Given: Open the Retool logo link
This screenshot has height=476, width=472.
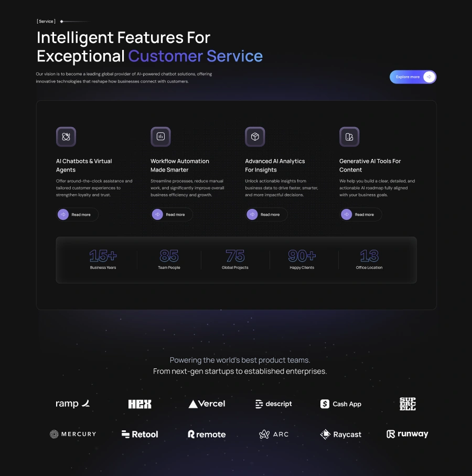Looking at the screenshot, I should pyautogui.click(x=140, y=435).
